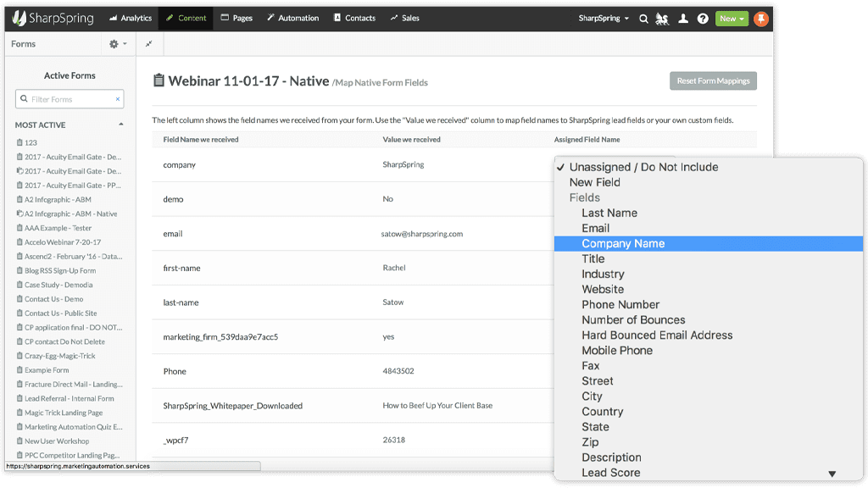
Task: Open CP contact Do Not Delete form
Action: [x=64, y=342]
